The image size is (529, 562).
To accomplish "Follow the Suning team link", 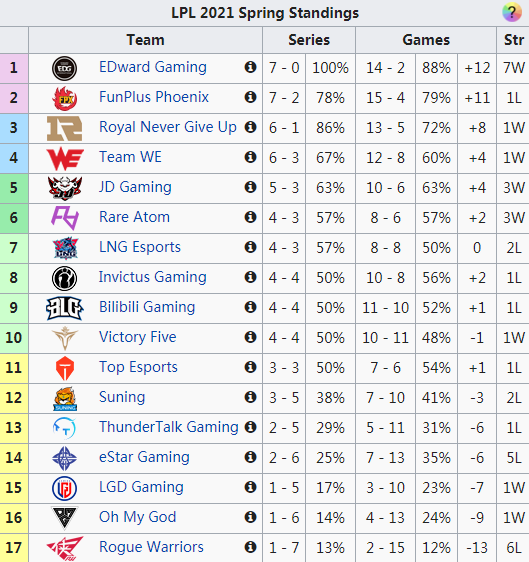I will click(x=122, y=397).
